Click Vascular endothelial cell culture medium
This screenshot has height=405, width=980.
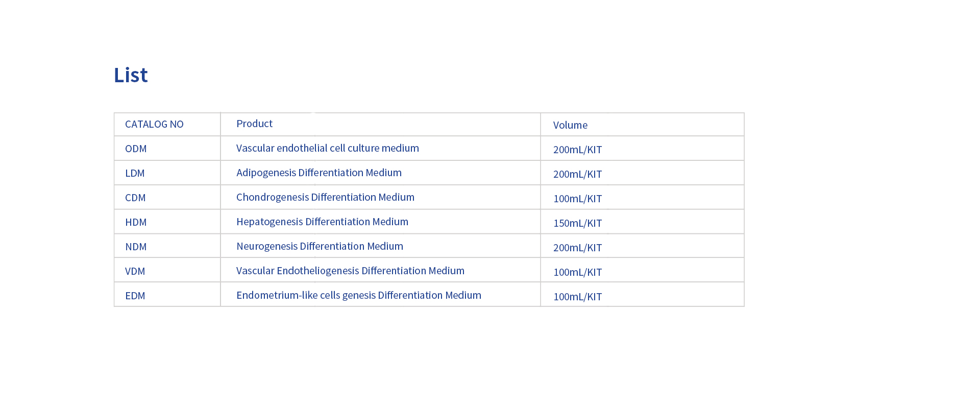(x=327, y=148)
